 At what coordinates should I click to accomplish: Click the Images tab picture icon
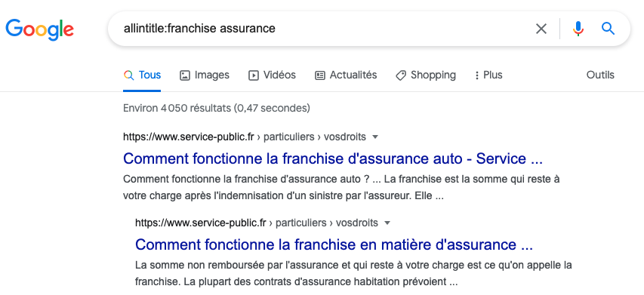click(185, 75)
